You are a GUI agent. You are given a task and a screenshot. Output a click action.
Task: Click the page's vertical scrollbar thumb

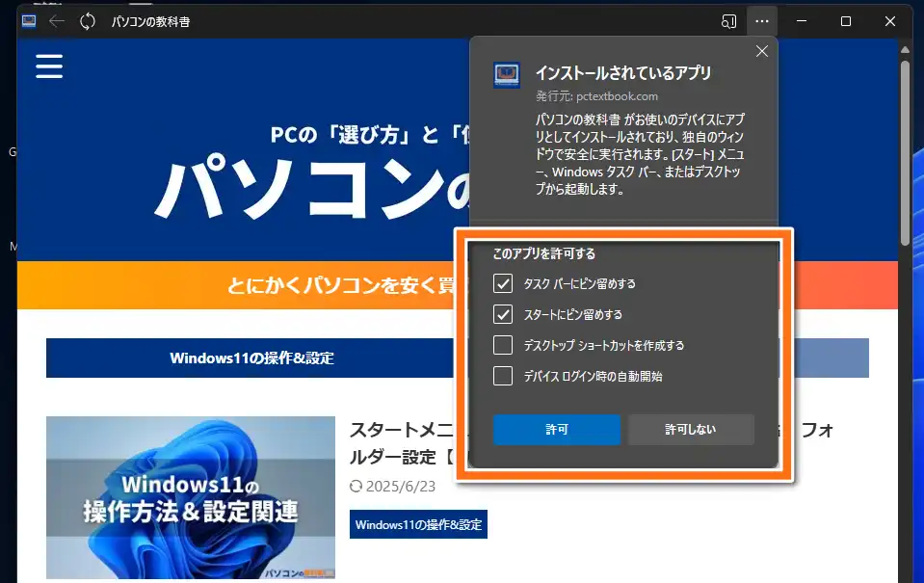905,153
